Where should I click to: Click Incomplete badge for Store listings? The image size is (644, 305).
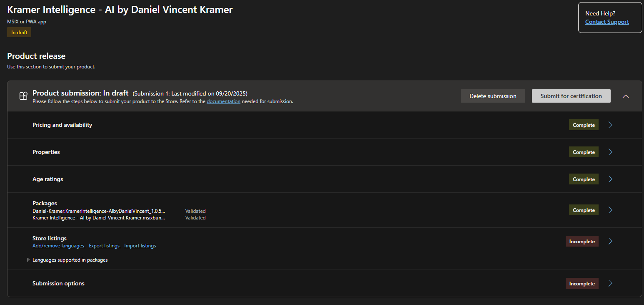click(582, 241)
